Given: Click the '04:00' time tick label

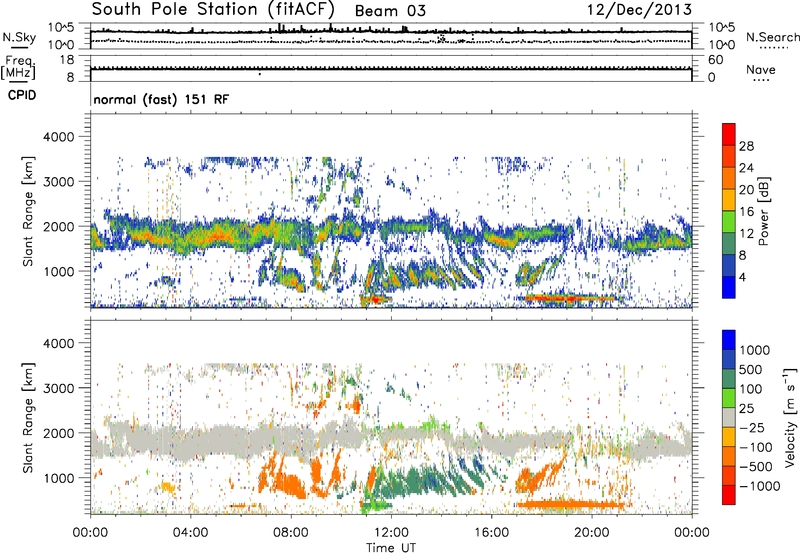Looking at the screenshot, I should pos(190,533).
